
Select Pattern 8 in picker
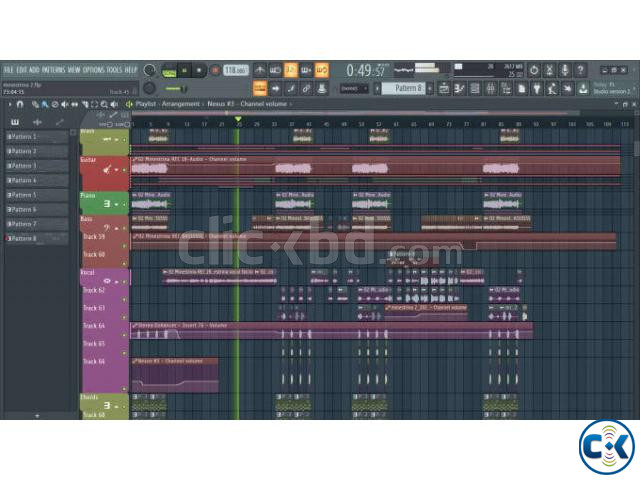pyautogui.click(x=37, y=238)
